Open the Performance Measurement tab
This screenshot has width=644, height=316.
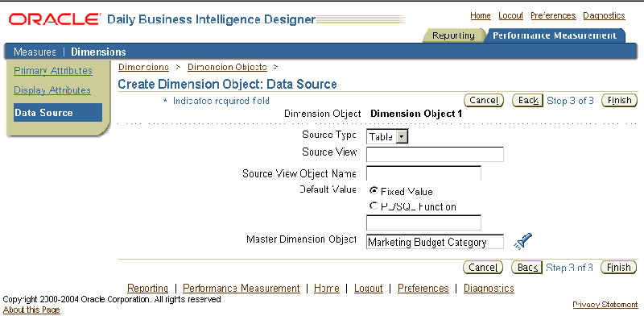click(555, 35)
